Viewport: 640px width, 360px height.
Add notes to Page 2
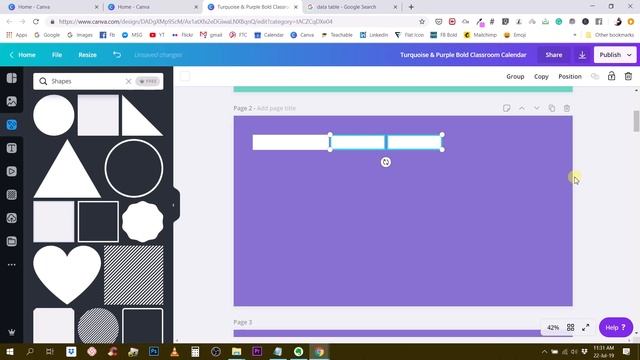(507, 108)
